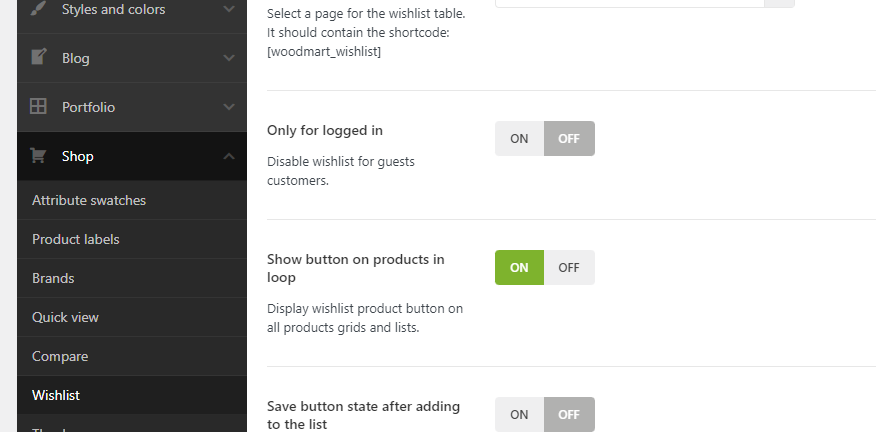Collapse the Shop section arrow

(x=229, y=156)
